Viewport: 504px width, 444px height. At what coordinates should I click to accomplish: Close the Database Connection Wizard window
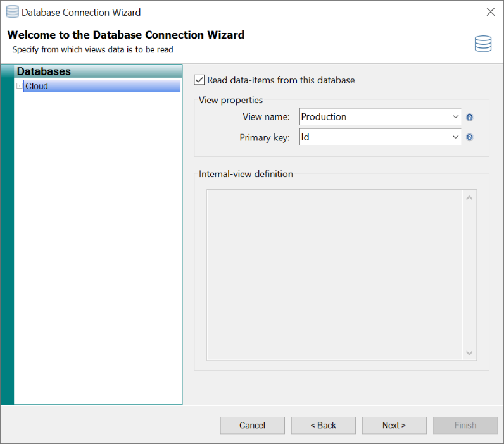point(490,12)
